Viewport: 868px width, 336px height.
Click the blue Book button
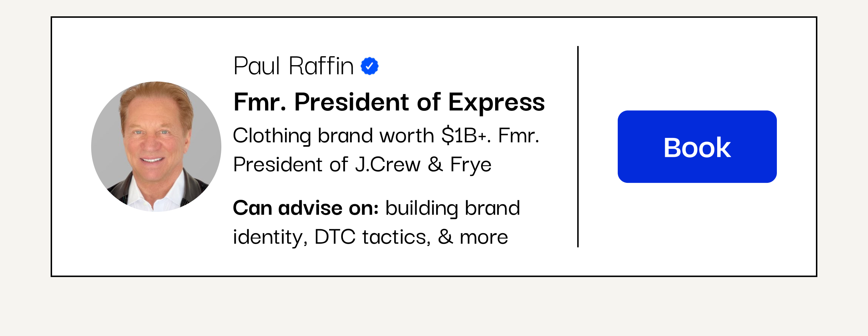coord(697,147)
